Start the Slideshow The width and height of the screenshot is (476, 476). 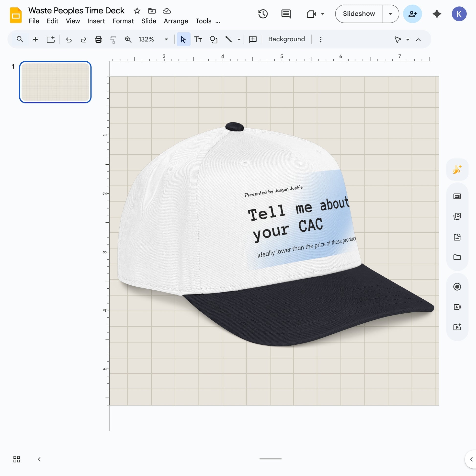pos(359,14)
